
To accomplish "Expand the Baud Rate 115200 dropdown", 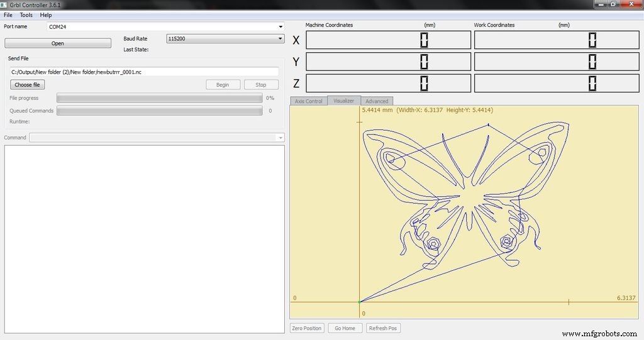I will 280,39.
